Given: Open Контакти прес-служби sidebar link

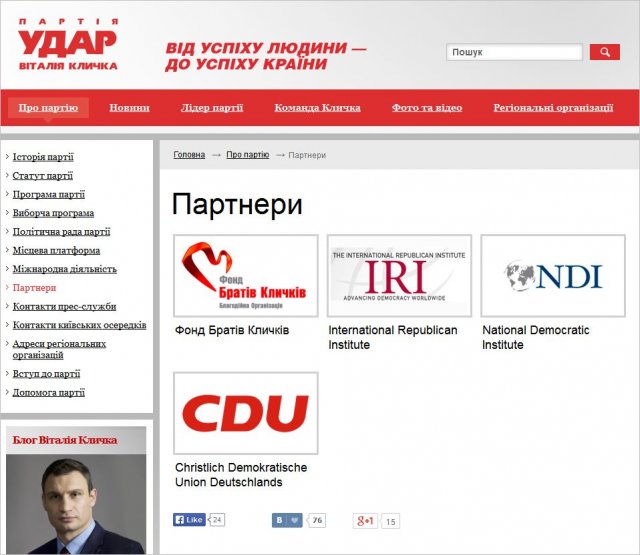Looking at the screenshot, I should point(62,306).
